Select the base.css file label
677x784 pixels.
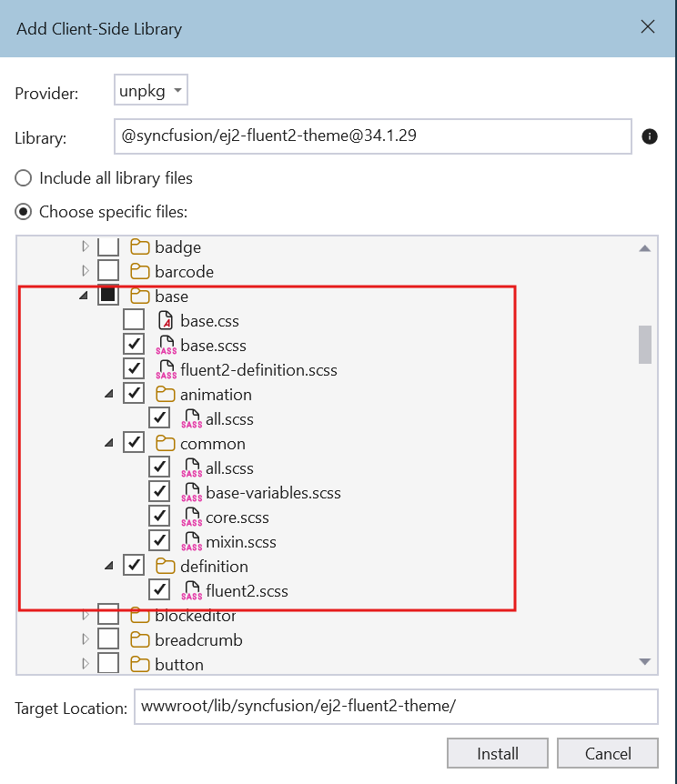pos(209,321)
